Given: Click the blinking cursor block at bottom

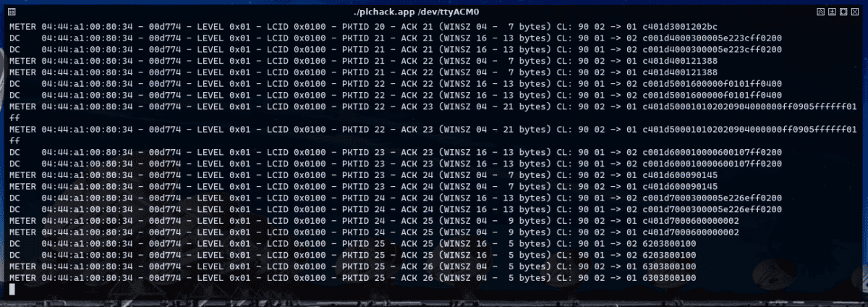Looking at the screenshot, I should pos(12,290).
